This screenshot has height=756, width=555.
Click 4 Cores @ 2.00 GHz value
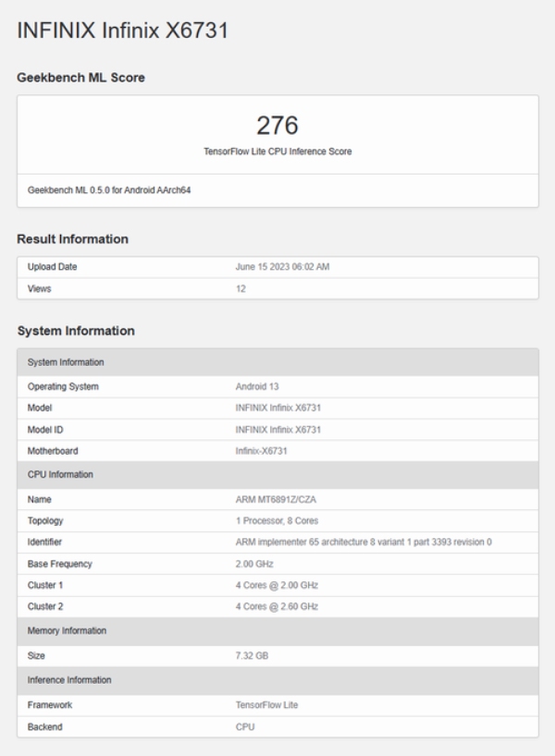coord(277,585)
